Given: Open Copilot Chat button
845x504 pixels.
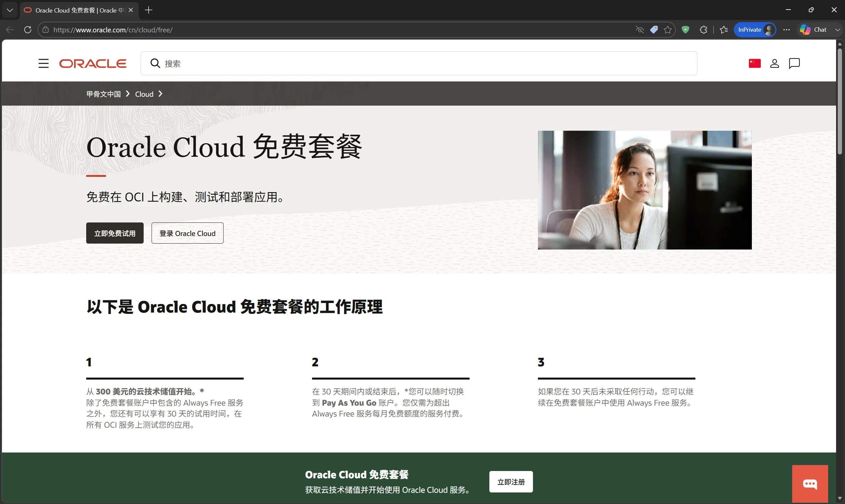Looking at the screenshot, I should click(814, 30).
